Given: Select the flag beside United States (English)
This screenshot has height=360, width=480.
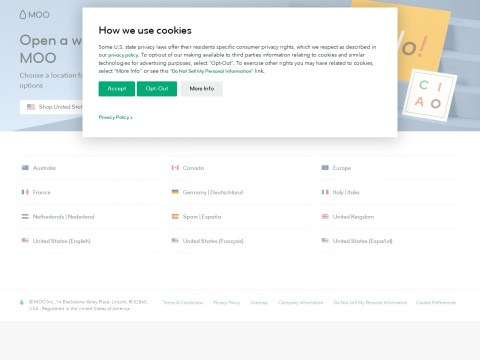Looking at the screenshot, I should [25, 241].
